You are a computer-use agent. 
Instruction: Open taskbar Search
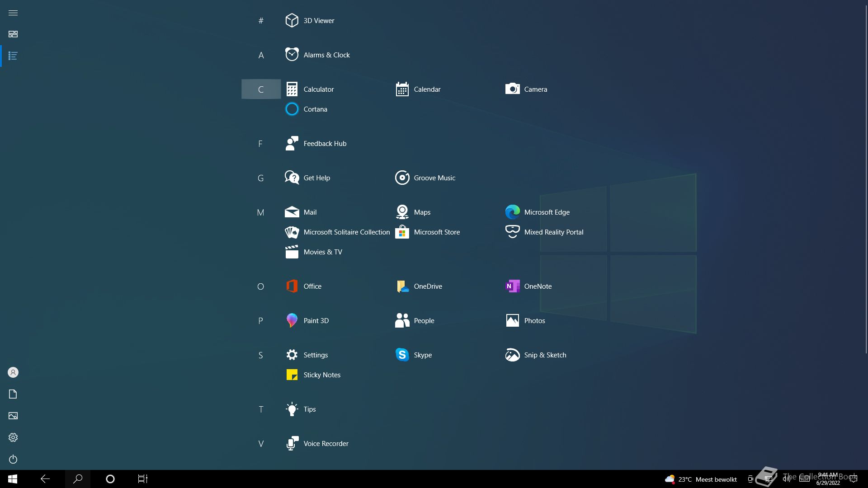[x=78, y=479]
